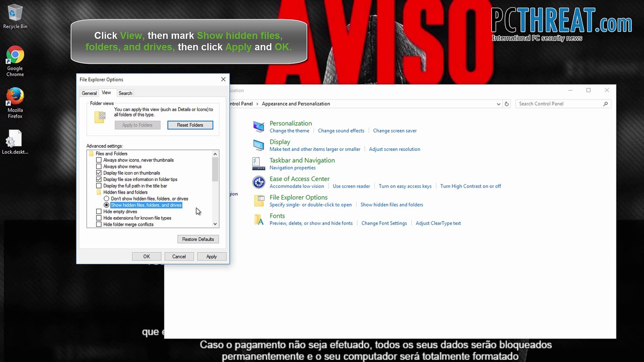Open the File Explorer Options heading link
This screenshot has width=644, height=362.
(298, 198)
